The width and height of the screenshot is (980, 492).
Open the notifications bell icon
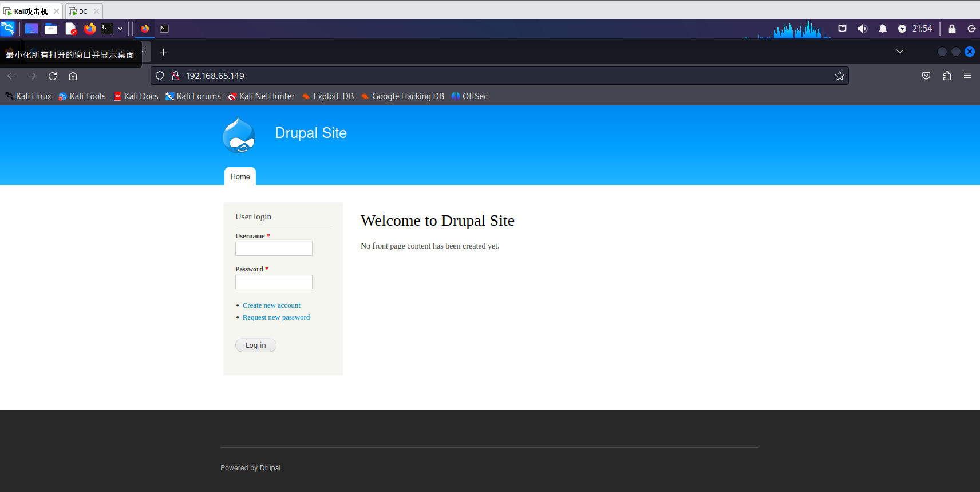click(x=883, y=29)
